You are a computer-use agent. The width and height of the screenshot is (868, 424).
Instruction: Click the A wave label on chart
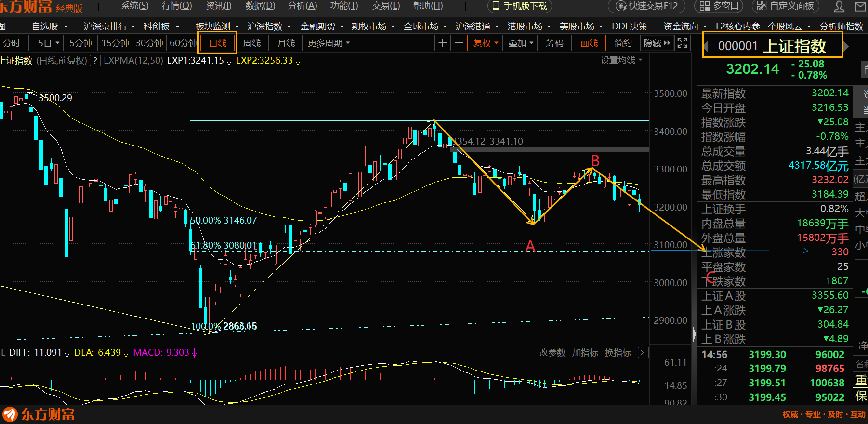click(x=530, y=246)
